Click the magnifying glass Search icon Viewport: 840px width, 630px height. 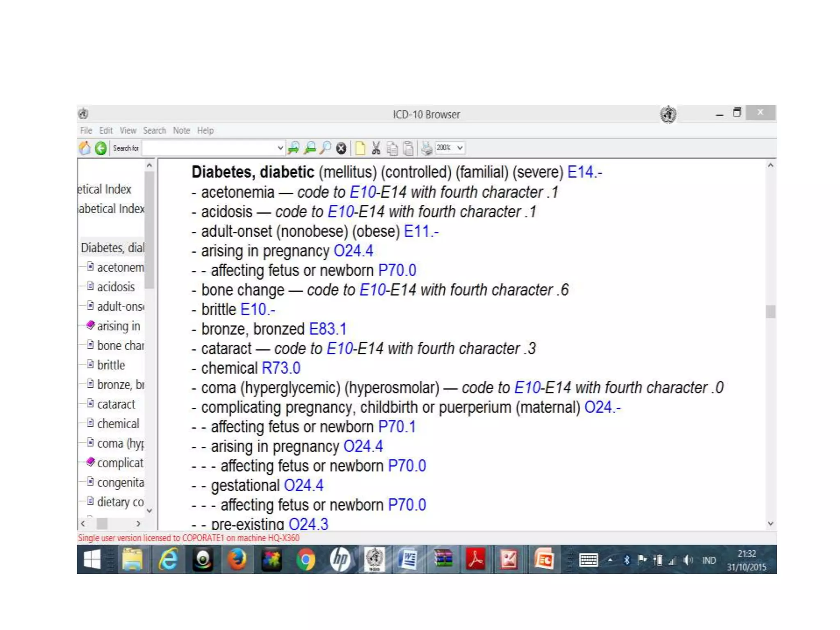[325, 148]
